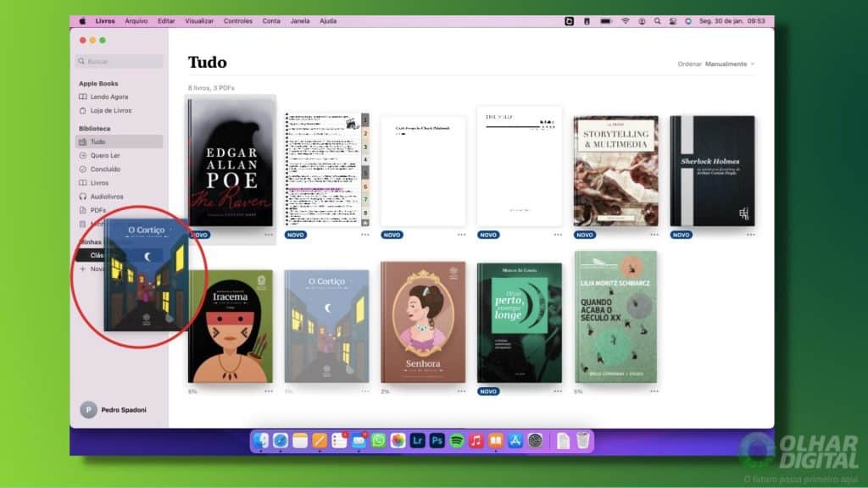Viewport: 868px width, 488px height.
Task: Open the Ordenar Manualmente sort dropdown
Action: (x=715, y=64)
